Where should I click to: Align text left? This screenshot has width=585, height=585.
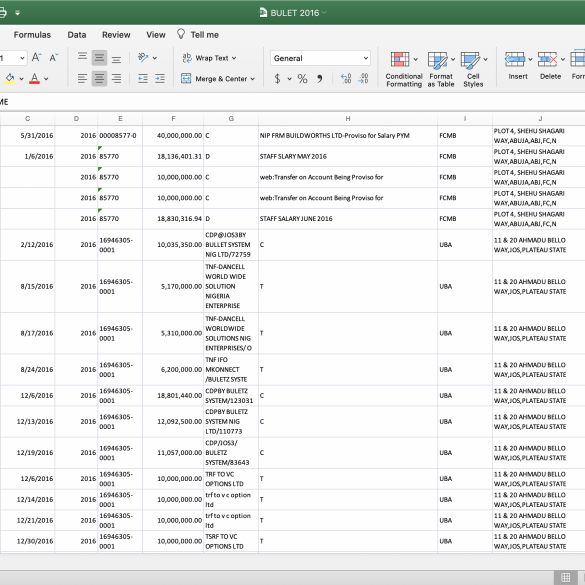click(82, 78)
